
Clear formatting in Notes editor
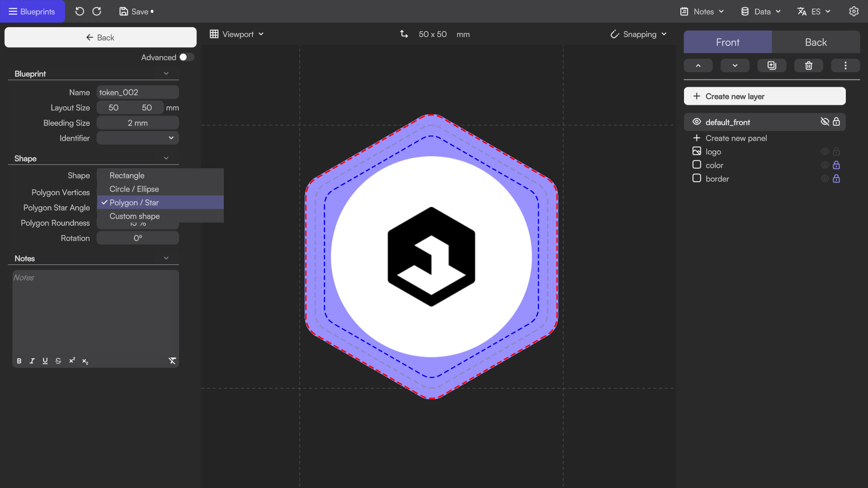point(172,361)
